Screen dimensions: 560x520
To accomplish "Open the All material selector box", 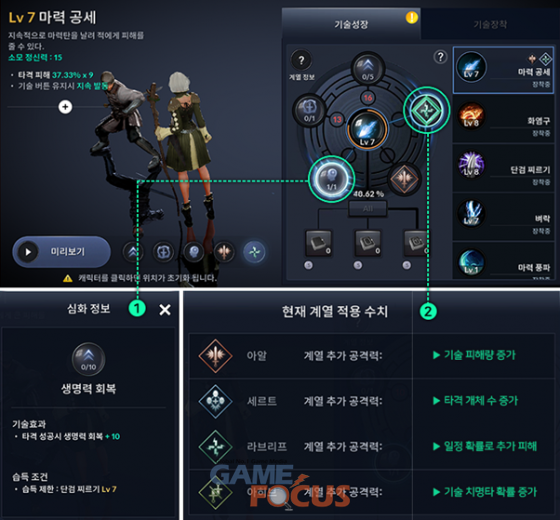I will (368, 209).
